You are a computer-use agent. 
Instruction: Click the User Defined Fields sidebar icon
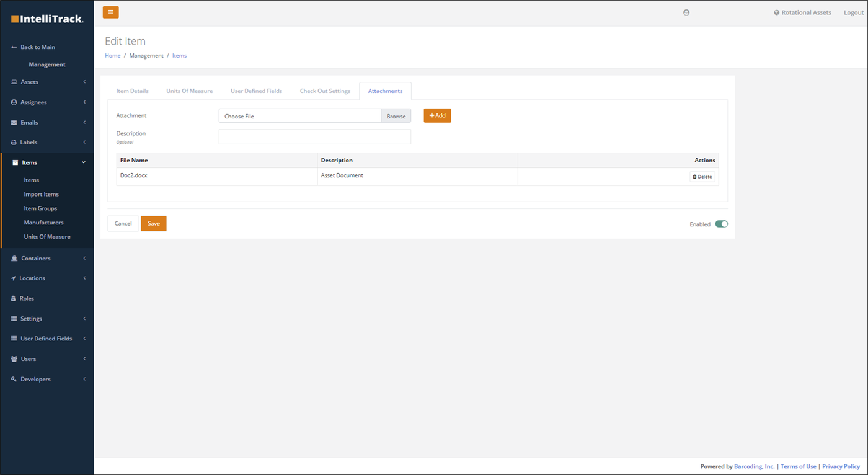(14, 339)
